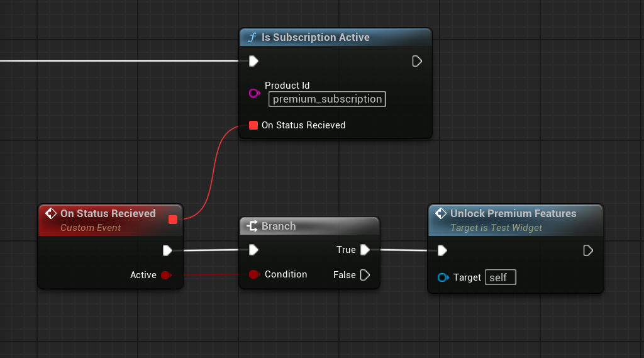Click the Branch Condition input pin
The width and height of the screenshot is (644, 358).
point(254,274)
